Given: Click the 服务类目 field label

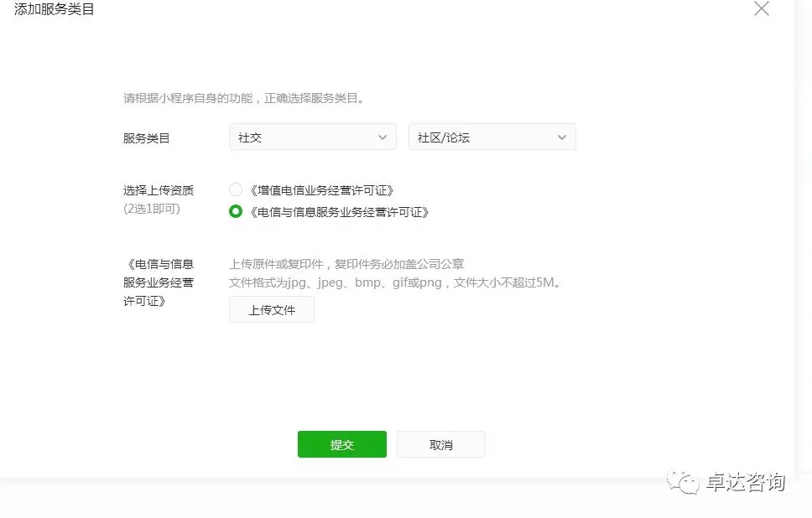Looking at the screenshot, I should click(x=147, y=138).
